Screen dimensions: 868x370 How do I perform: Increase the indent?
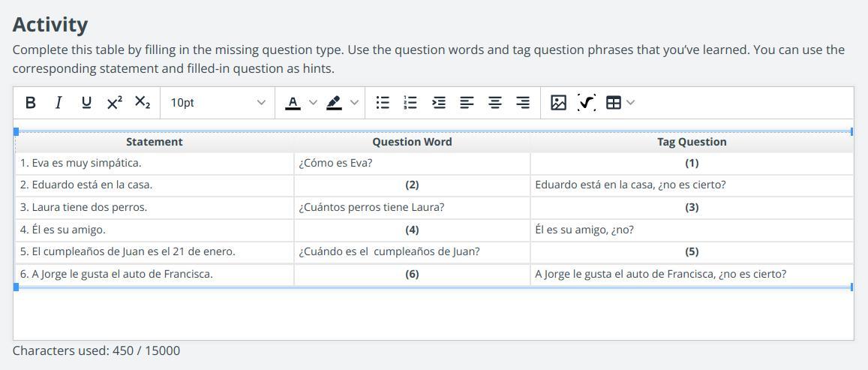[439, 103]
